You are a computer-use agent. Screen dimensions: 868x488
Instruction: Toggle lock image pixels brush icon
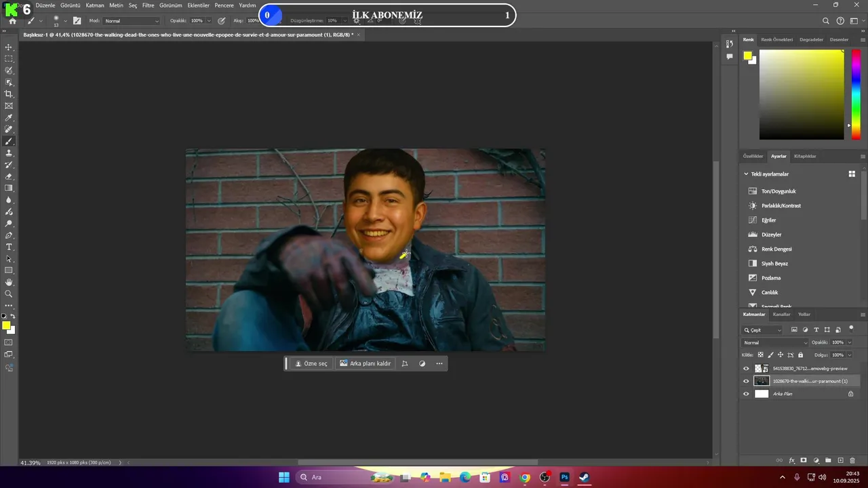(x=770, y=354)
